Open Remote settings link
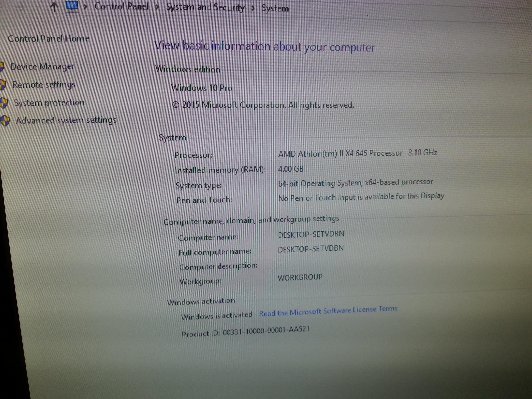Image resolution: width=532 pixels, height=399 pixels. coord(44,85)
